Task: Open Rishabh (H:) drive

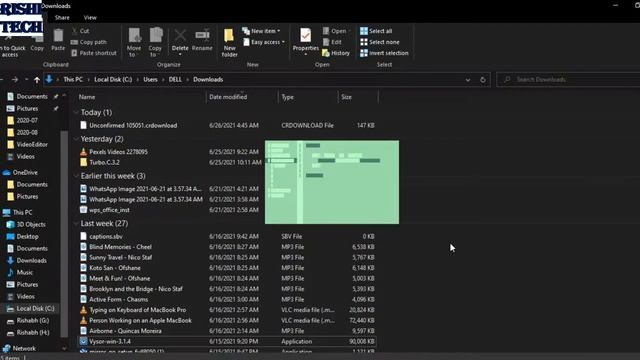Action: coord(28,333)
